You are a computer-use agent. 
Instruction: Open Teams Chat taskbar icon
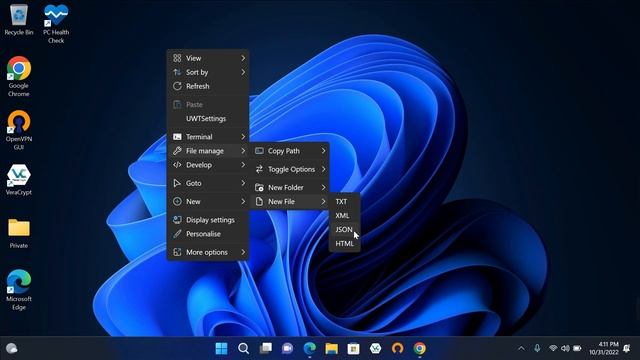tap(287, 348)
